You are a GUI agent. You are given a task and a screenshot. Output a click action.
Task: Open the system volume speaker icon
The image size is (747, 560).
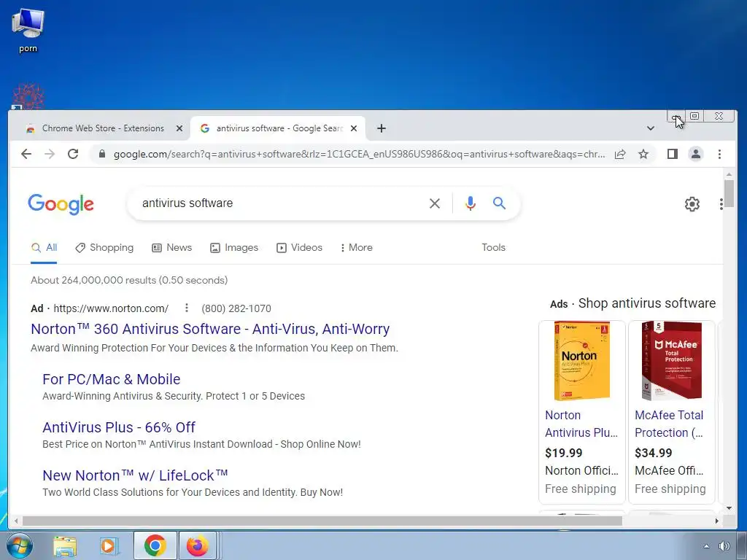(x=724, y=546)
